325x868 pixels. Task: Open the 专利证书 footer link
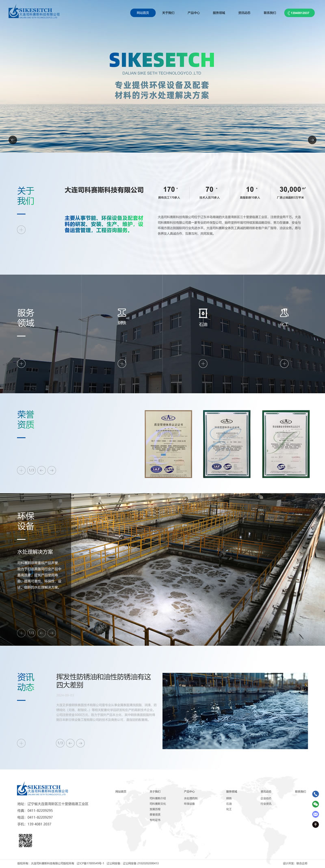tap(155, 820)
